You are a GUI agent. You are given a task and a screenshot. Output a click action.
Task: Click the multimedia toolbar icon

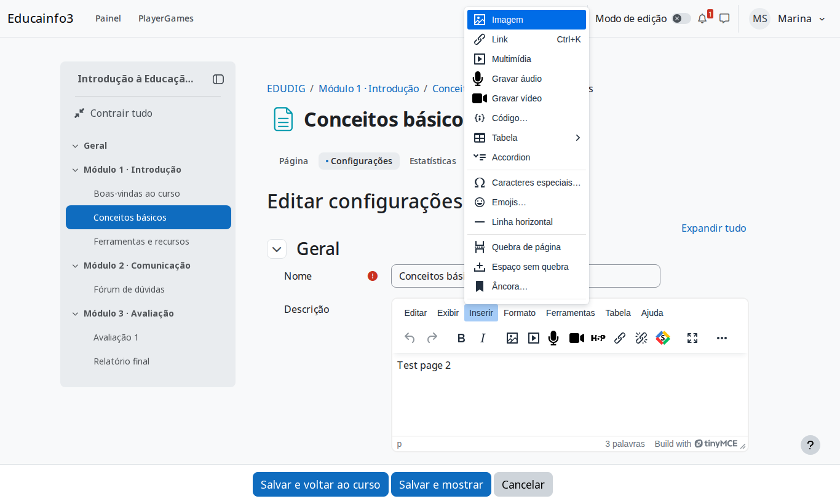[534, 338]
